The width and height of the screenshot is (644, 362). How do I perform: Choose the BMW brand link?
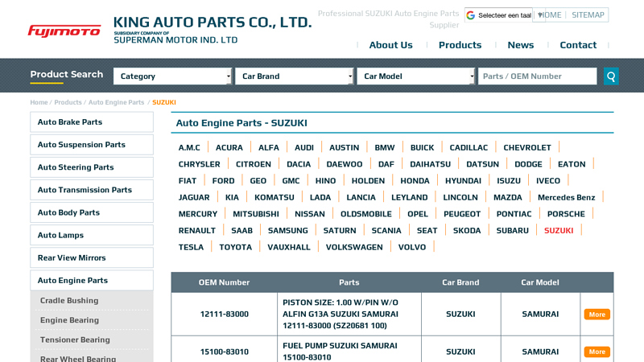pos(385,147)
